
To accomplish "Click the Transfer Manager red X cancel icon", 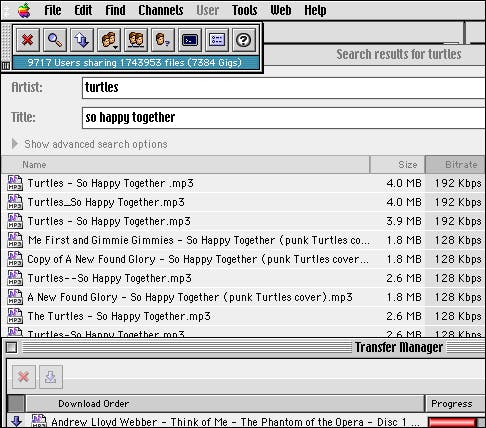I will [24, 377].
